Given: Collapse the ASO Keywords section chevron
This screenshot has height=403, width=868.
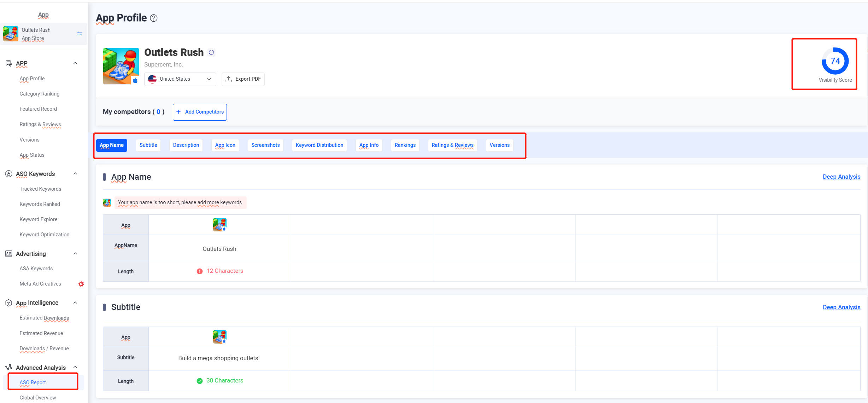Looking at the screenshot, I should (75, 174).
